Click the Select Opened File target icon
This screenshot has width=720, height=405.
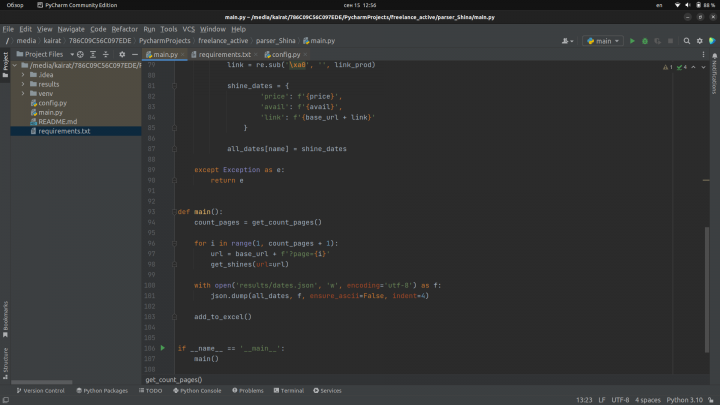pos(80,54)
